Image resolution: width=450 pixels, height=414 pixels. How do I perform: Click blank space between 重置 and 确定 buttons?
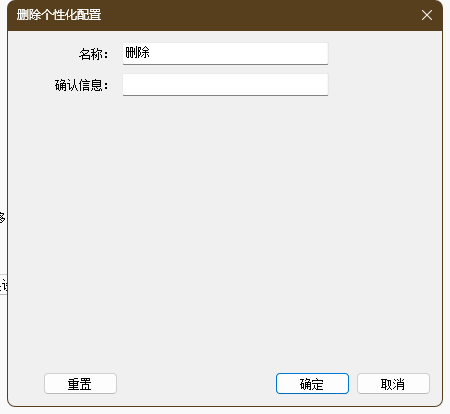(196, 384)
